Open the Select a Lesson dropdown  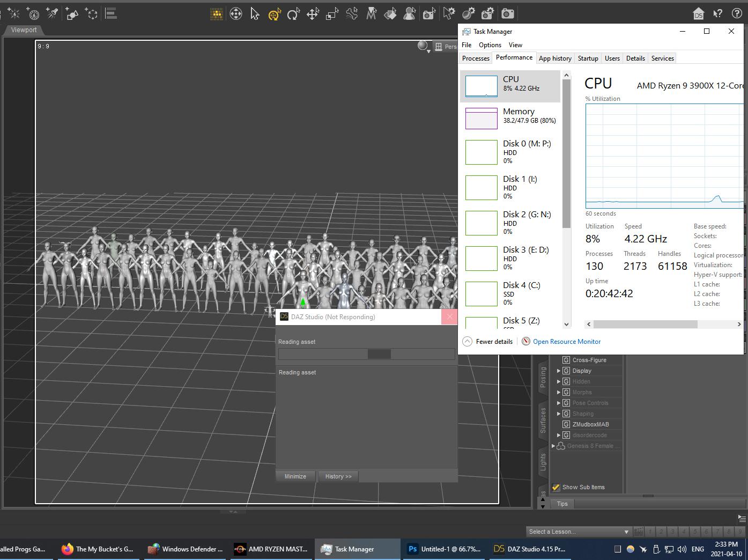pyautogui.click(x=578, y=532)
